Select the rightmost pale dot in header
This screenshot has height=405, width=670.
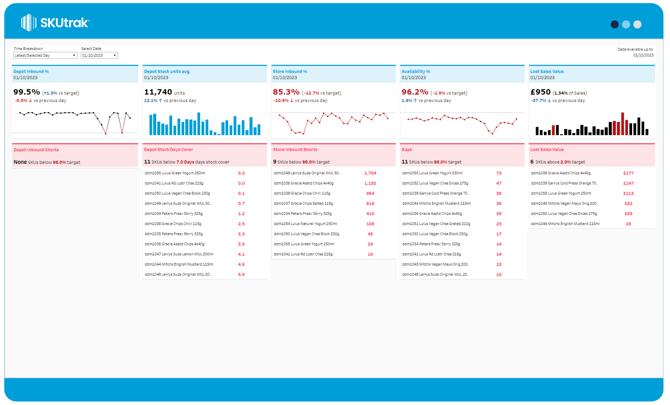637,24
